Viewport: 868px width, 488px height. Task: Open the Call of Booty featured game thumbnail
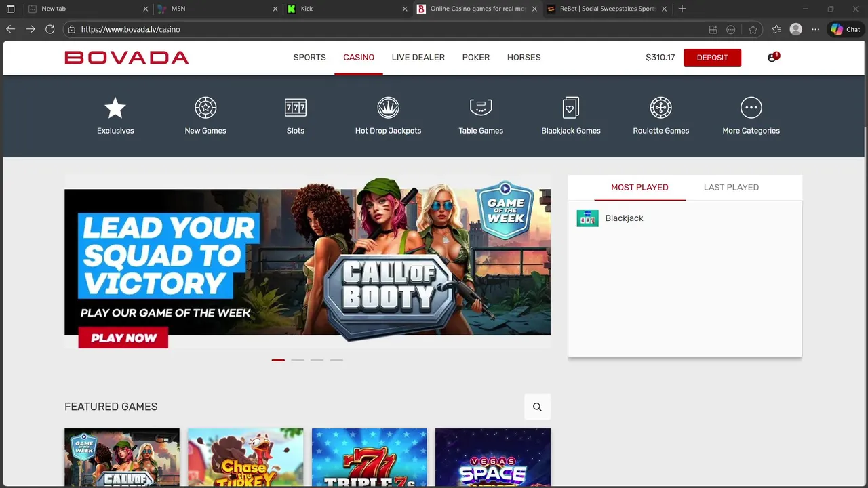(122, 457)
